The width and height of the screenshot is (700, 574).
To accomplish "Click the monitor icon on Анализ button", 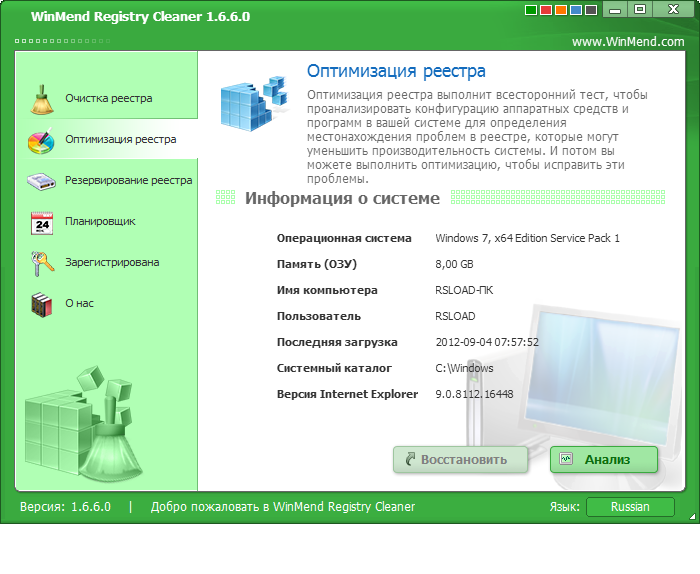I will tap(566, 458).
